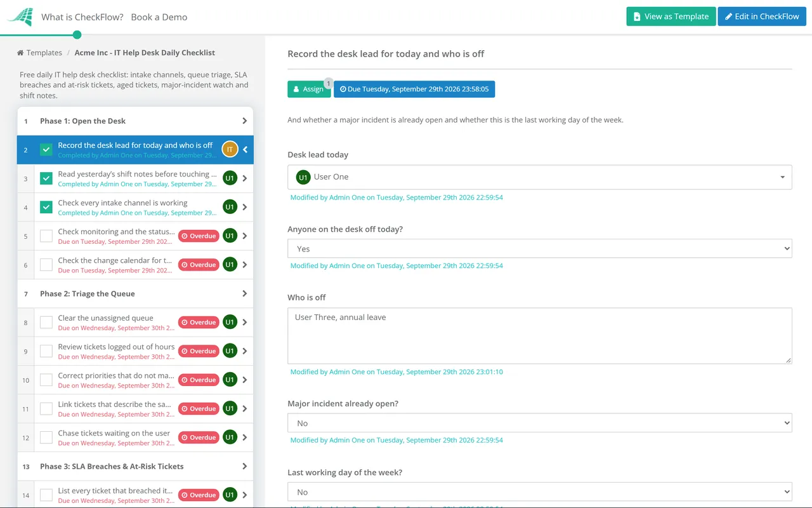Click Overdue badge on Chase tickets waiting on the user row

(x=199, y=438)
